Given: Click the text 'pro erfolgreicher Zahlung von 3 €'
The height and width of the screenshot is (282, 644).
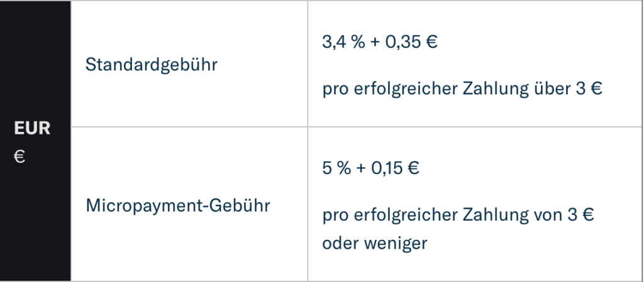Looking at the screenshot, I should click(x=458, y=215).
